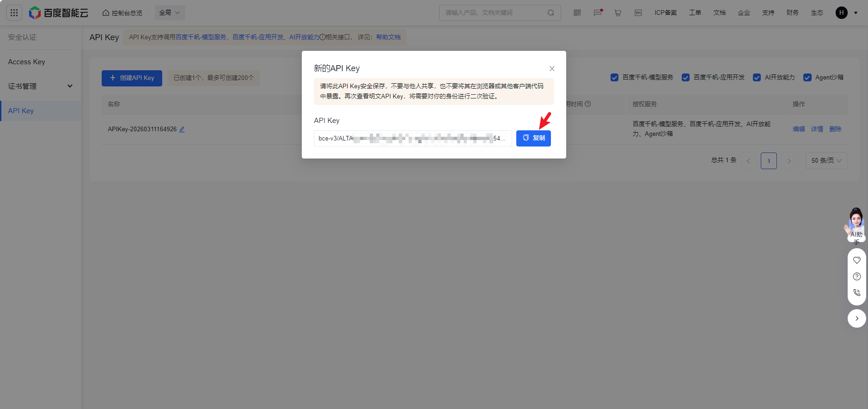Image resolution: width=868 pixels, height=409 pixels.
Task: Open the 帮助文档 link
Action: (388, 37)
